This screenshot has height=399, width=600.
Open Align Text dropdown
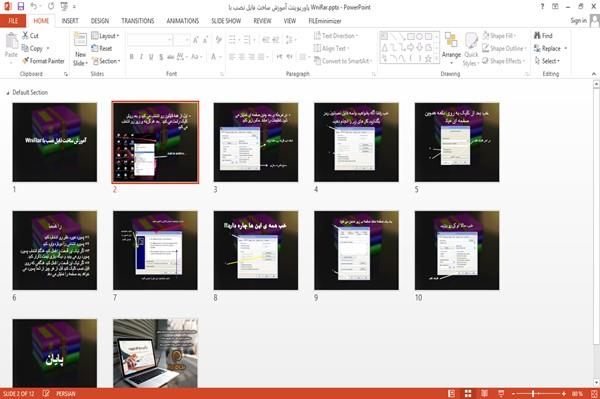coord(332,48)
